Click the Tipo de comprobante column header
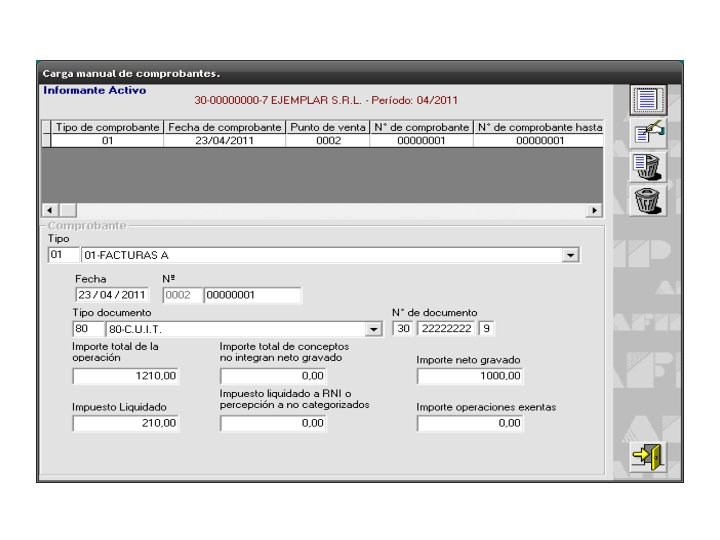 [107, 127]
